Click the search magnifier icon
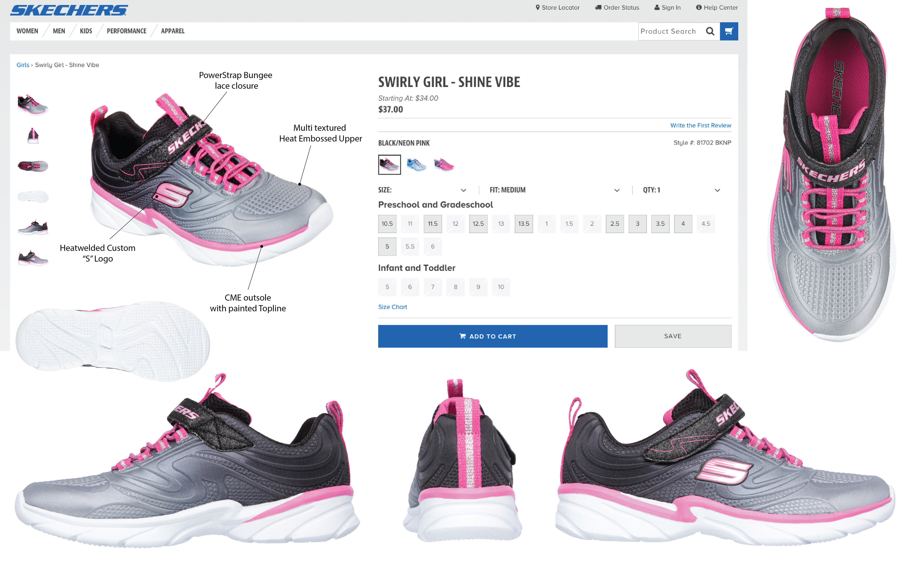Screen dimensions: 909x588 pyautogui.click(x=710, y=31)
